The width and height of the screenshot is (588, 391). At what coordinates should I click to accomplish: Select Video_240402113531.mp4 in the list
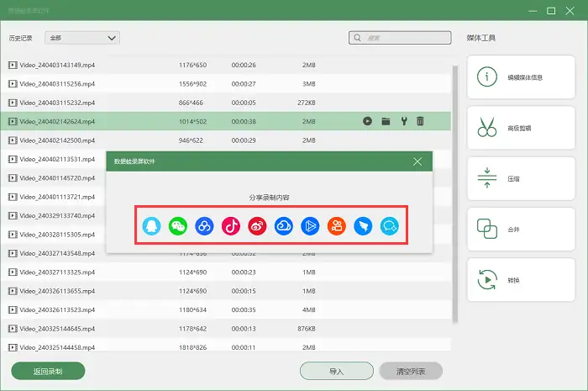(53, 159)
